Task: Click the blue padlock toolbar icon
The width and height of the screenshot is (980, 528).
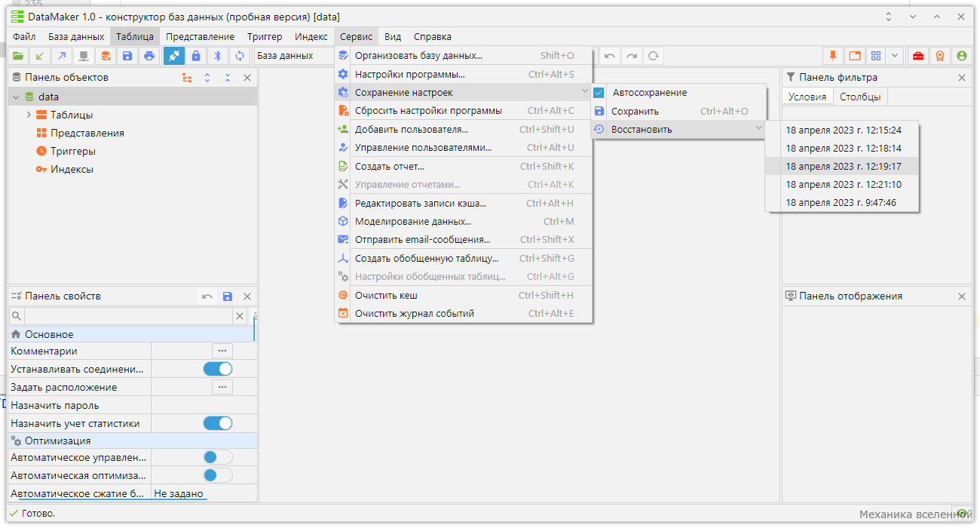Action: [x=196, y=55]
